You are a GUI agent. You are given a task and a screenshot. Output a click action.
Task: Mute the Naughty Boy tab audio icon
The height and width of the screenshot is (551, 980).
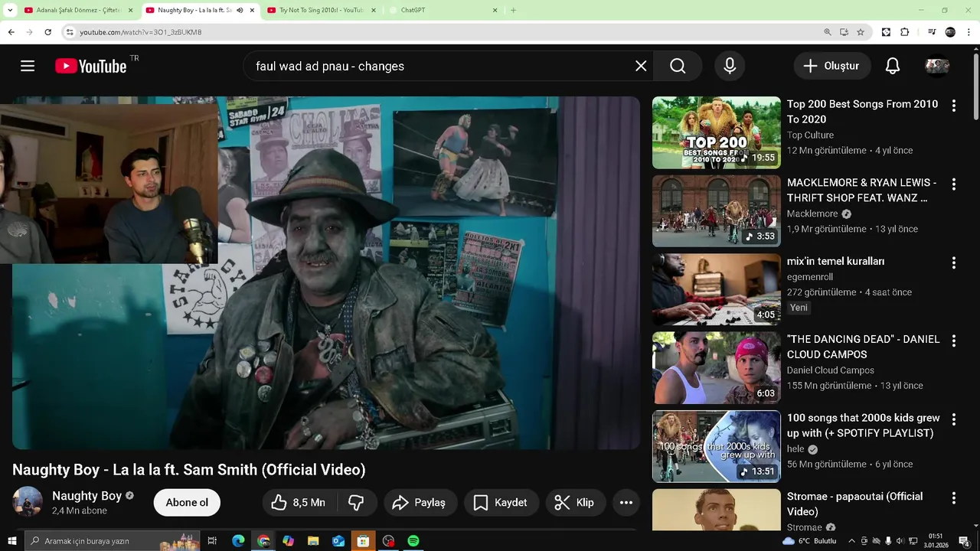(240, 10)
